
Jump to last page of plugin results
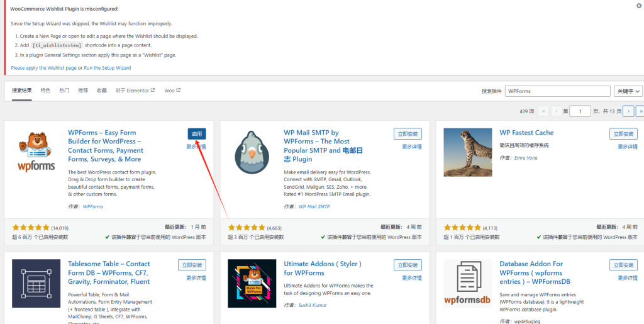coord(640,111)
